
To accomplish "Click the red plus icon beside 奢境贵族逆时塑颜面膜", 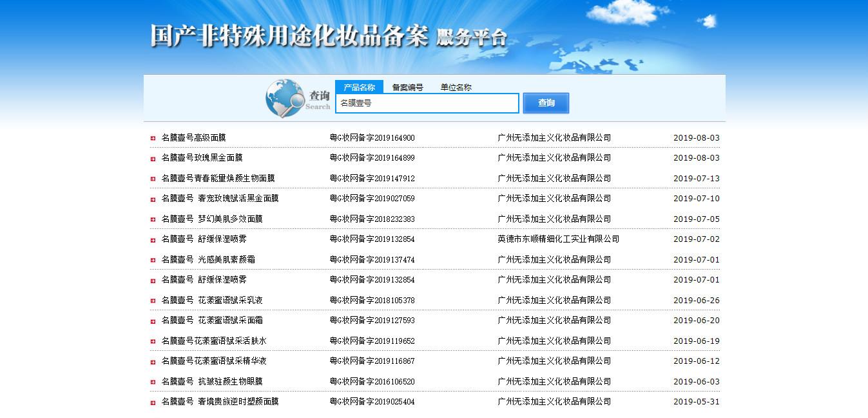I will (153, 403).
